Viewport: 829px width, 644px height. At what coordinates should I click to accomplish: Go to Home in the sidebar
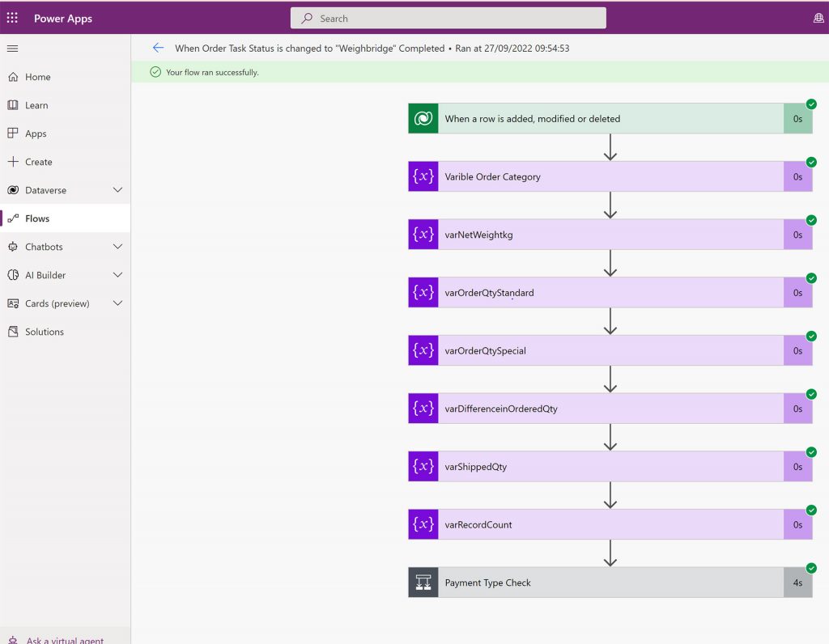click(x=37, y=77)
